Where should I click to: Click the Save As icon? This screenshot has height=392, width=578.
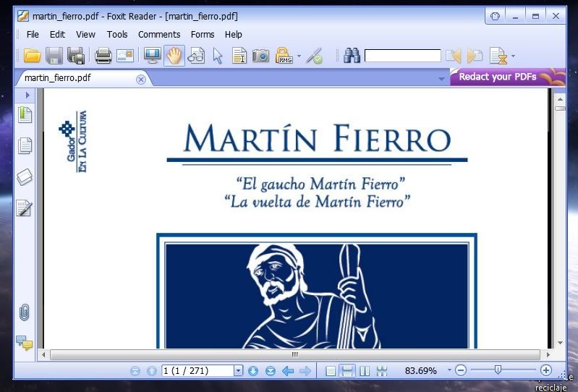[76, 56]
